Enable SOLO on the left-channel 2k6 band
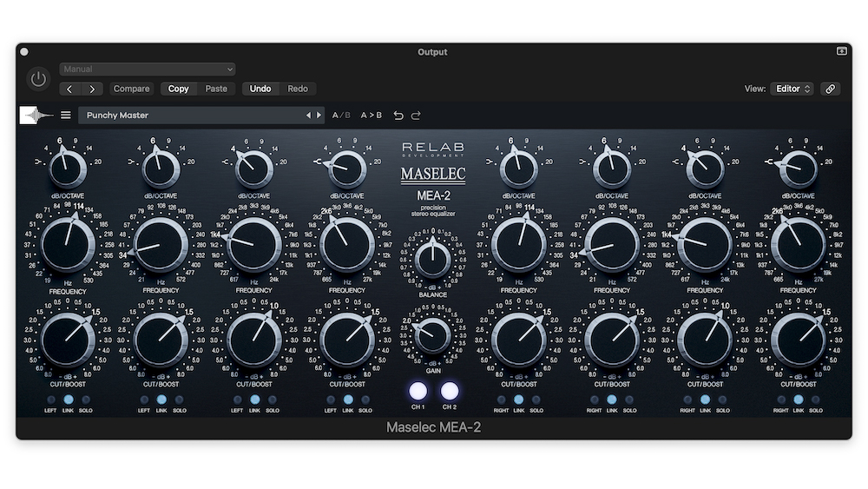 pyautogui.click(x=365, y=400)
